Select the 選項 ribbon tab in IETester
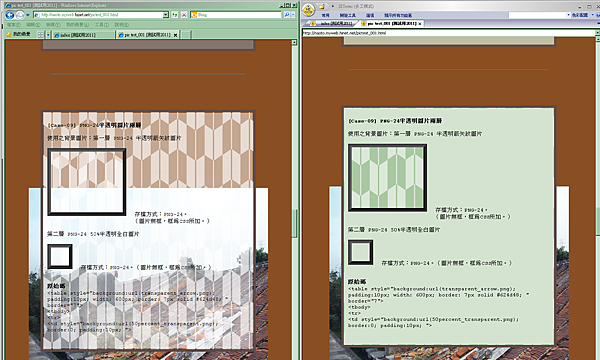600x360 pixels. [370, 15]
